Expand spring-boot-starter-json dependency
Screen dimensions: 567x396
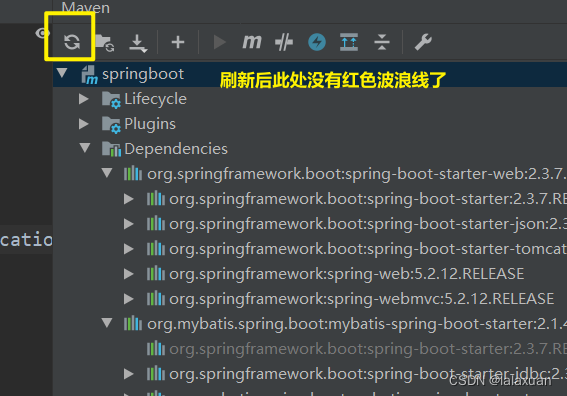tap(129, 224)
